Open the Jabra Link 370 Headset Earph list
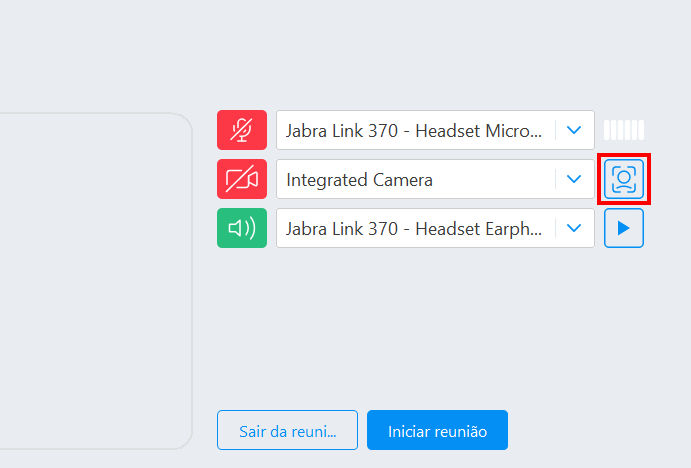 [x=435, y=228]
